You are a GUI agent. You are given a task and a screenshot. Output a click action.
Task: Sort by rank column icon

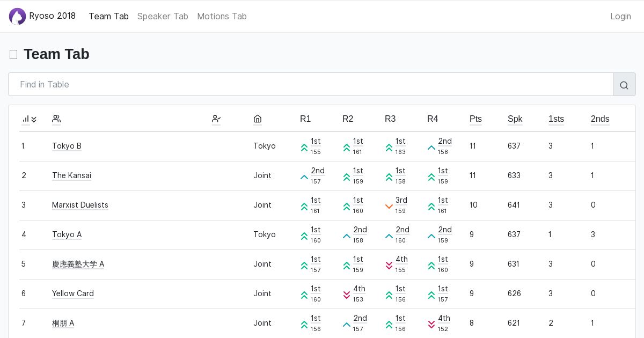tap(29, 119)
